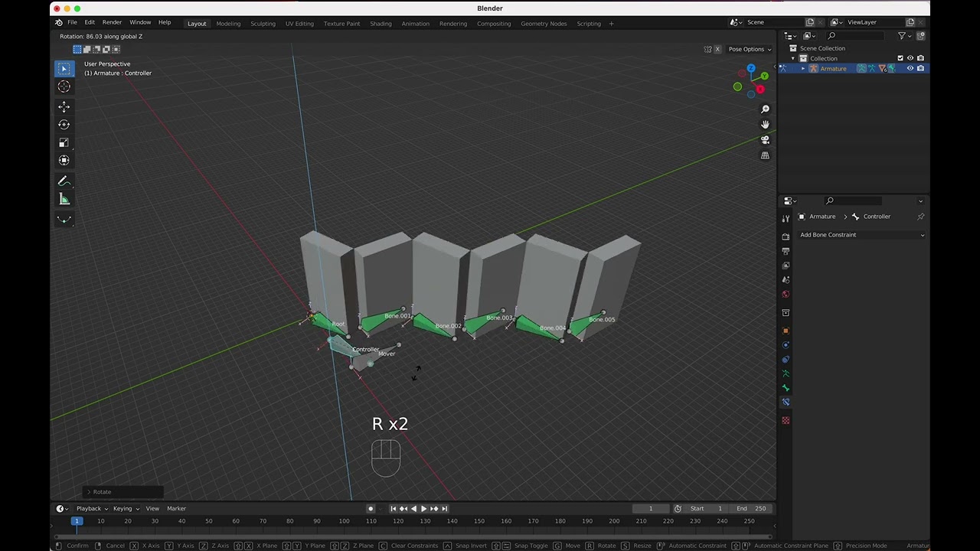
Task: Open the View Layer properties tab
Action: [x=786, y=266]
